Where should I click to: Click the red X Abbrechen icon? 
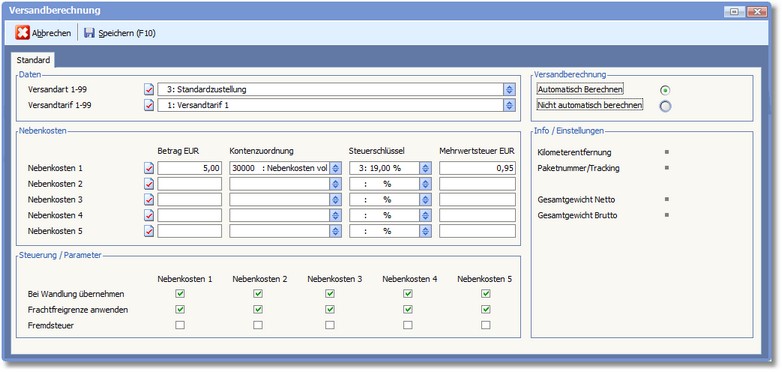(x=22, y=33)
